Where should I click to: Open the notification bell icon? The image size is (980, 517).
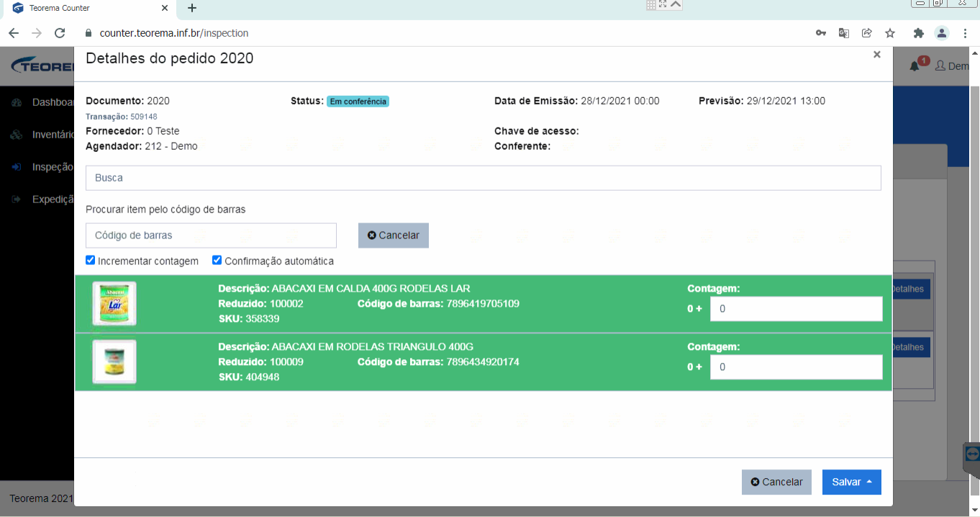[x=915, y=66]
